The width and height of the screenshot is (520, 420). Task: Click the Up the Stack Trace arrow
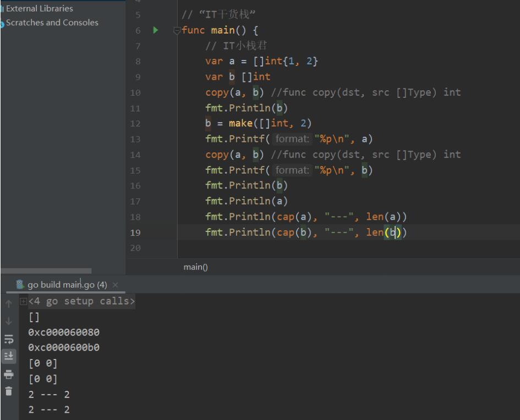8,302
